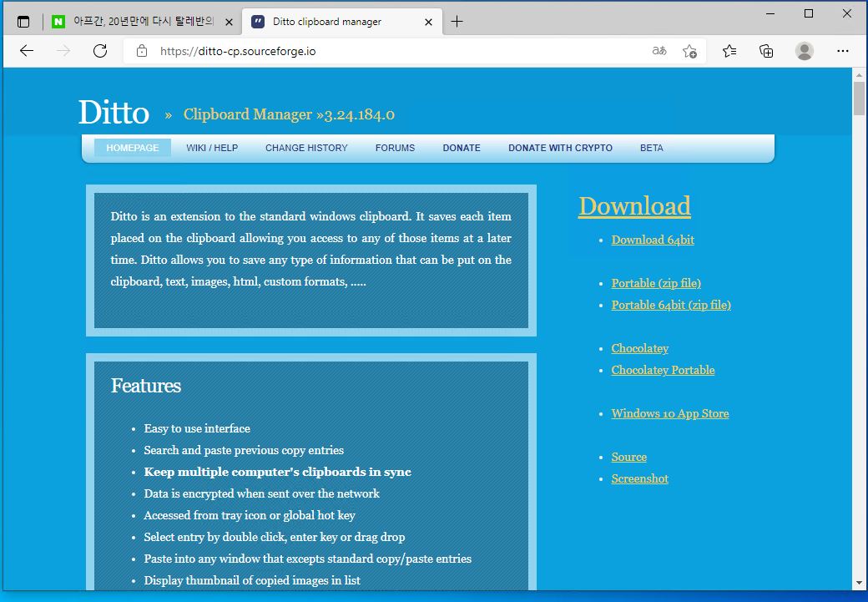Screen dimensions: 868x602
Task: Close the Naver news tab
Action: tap(229, 23)
